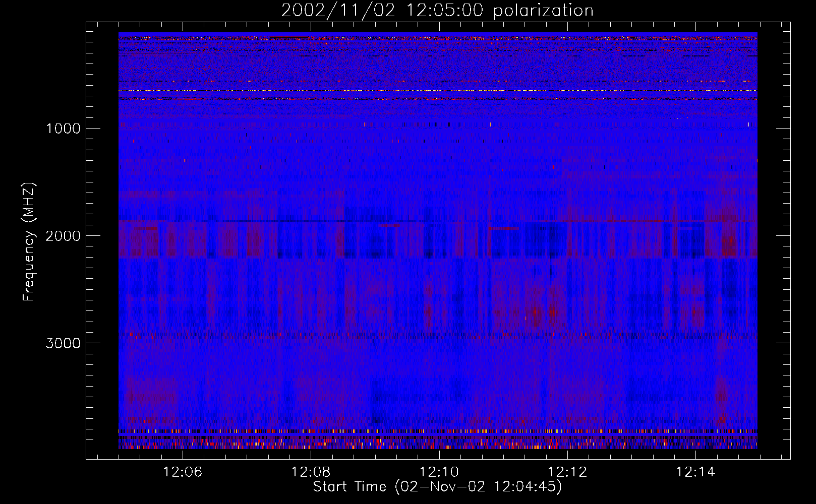Screen dimensions: 816x504
Task: Click the 3000 frequency tick label
Action: click(63, 343)
